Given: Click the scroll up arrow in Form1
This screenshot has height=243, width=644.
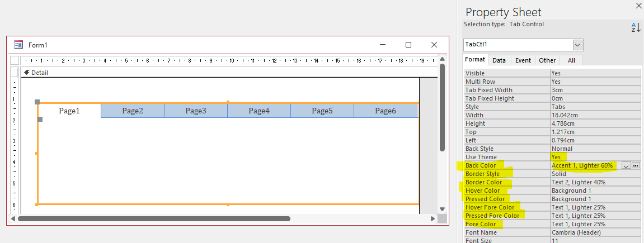Looking at the screenshot, I should coord(442,59).
